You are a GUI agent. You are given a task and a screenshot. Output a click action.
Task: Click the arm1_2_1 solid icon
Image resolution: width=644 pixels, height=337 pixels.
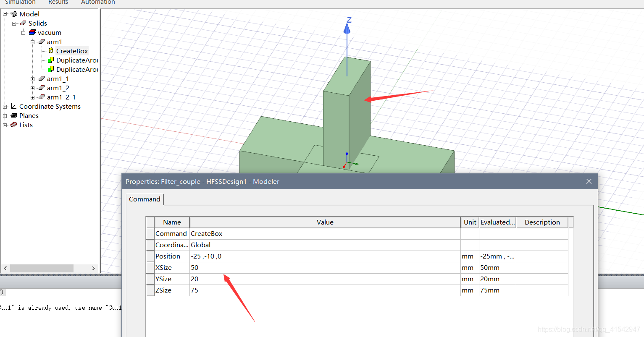coord(42,97)
